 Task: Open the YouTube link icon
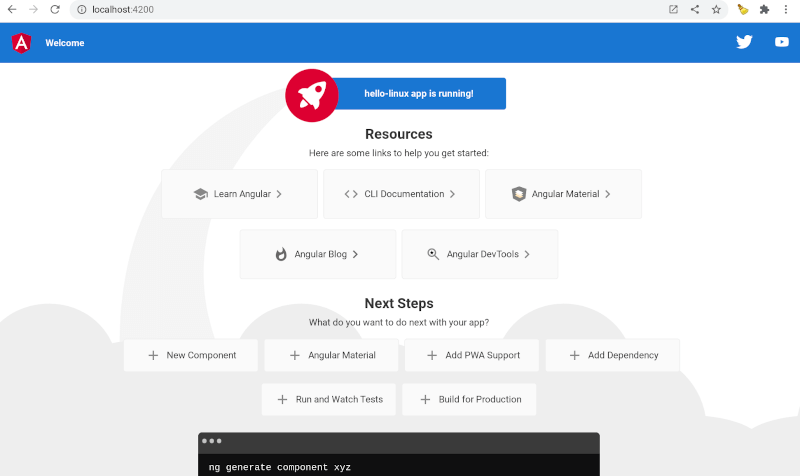pos(782,42)
